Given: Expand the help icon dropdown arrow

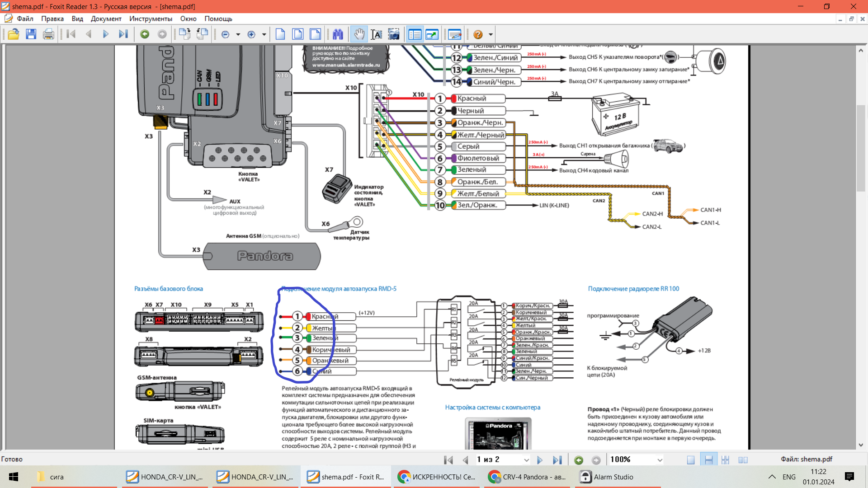Looking at the screenshot, I should click(x=491, y=34).
